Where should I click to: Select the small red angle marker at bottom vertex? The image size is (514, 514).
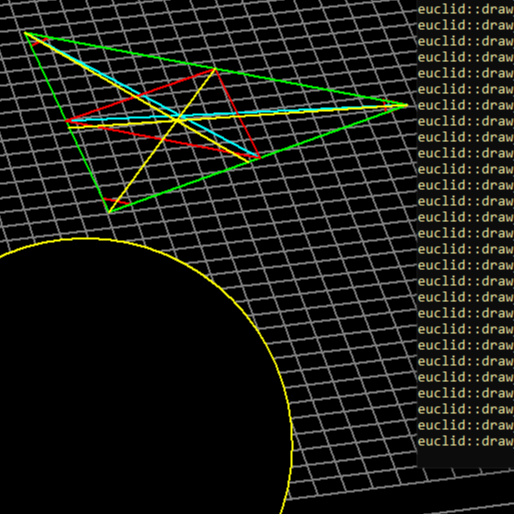click(x=117, y=201)
